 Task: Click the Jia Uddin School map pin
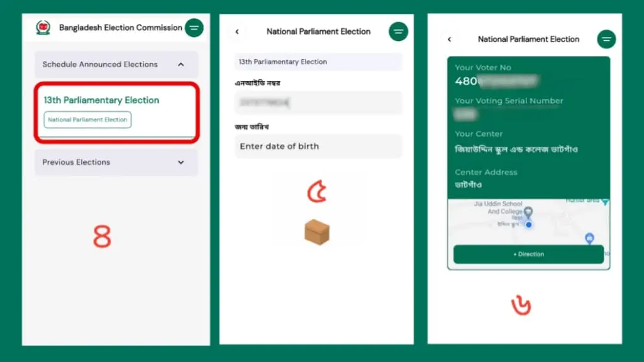tap(528, 213)
